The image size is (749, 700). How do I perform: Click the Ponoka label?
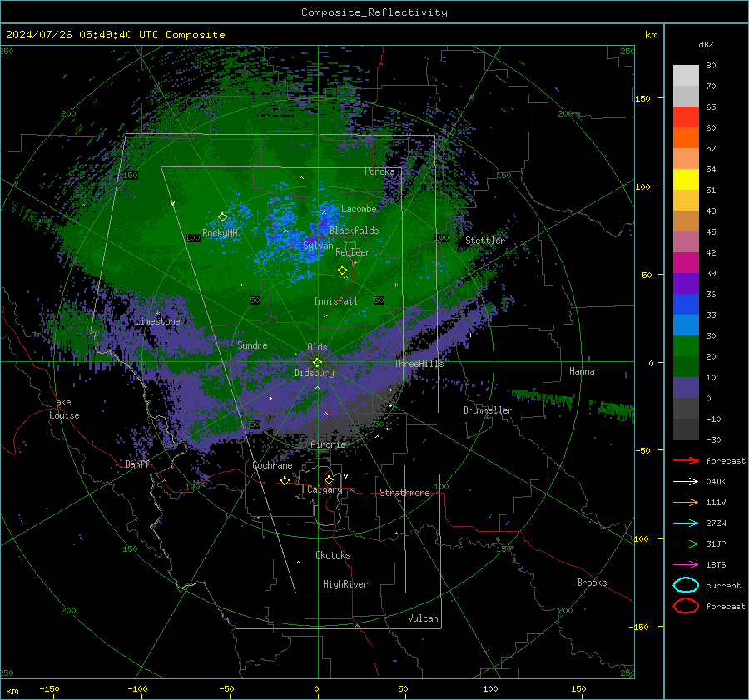coord(379,171)
